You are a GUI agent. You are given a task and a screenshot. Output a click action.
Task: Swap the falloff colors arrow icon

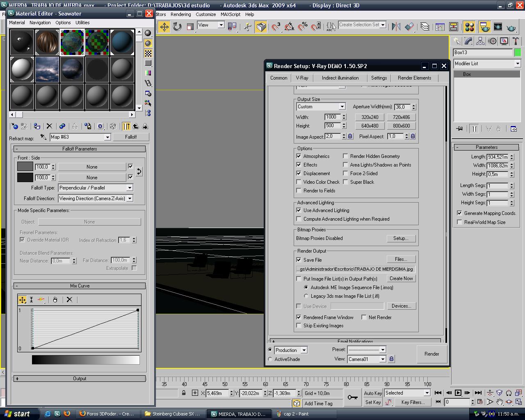tap(139, 172)
